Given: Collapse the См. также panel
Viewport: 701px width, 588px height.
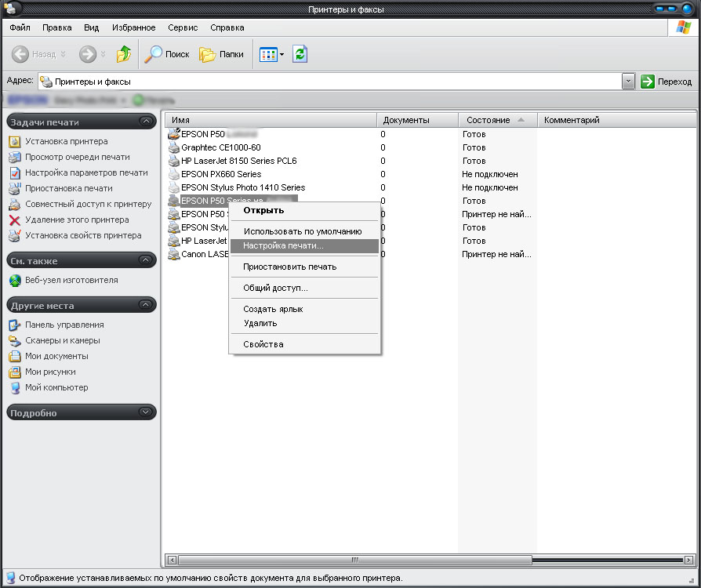Looking at the screenshot, I should [x=145, y=260].
